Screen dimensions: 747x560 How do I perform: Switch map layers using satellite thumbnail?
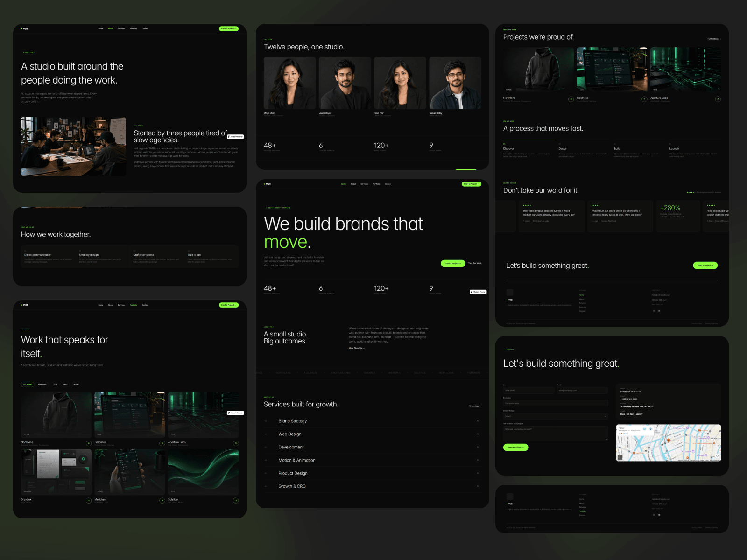pos(620,457)
